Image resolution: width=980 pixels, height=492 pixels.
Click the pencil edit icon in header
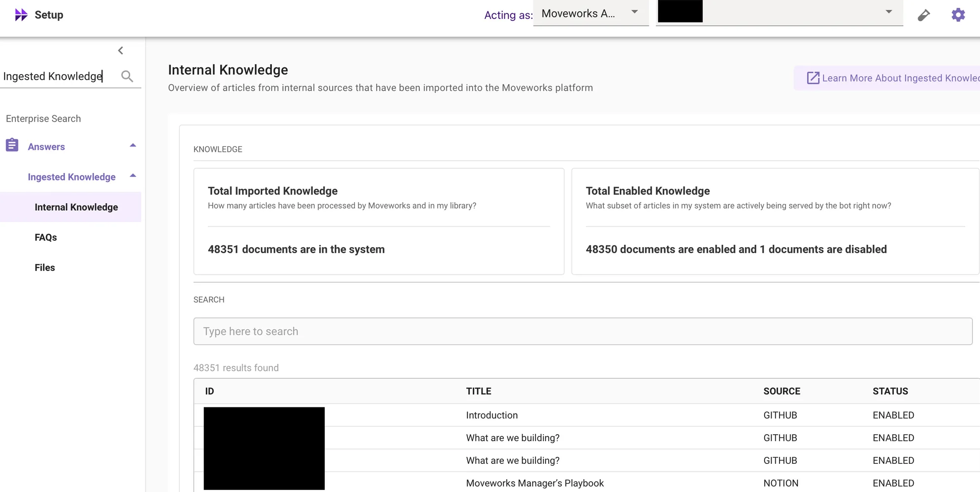pyautogui.click(x=924, y=15)
